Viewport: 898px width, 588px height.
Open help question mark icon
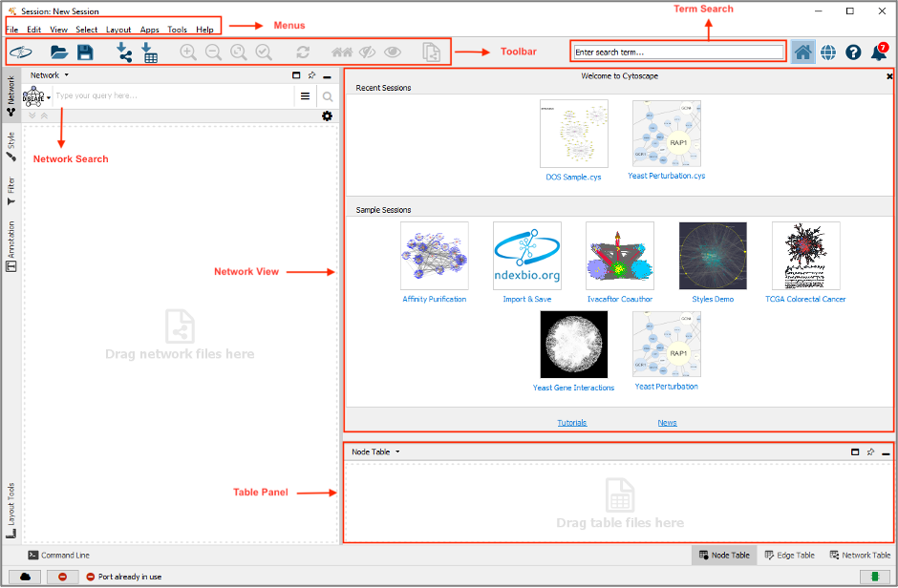(853, 52)
